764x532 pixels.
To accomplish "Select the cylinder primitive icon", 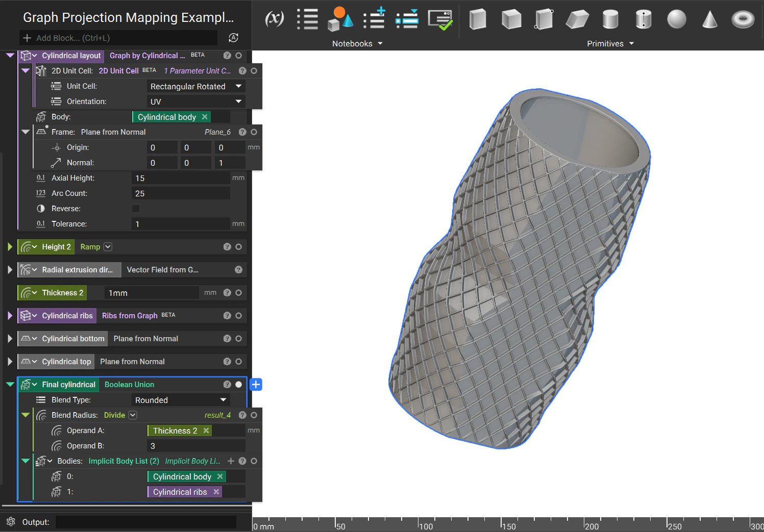I will (610, 19).
